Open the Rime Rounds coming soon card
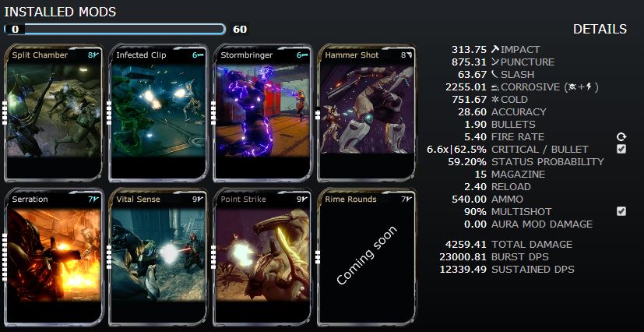 [x=367, y=257]
